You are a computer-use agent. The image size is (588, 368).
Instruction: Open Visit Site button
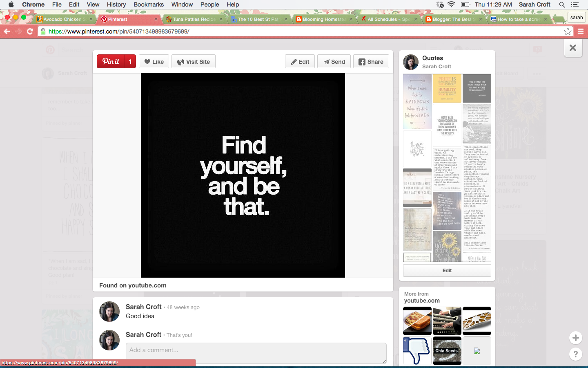[x=194, y=62]
